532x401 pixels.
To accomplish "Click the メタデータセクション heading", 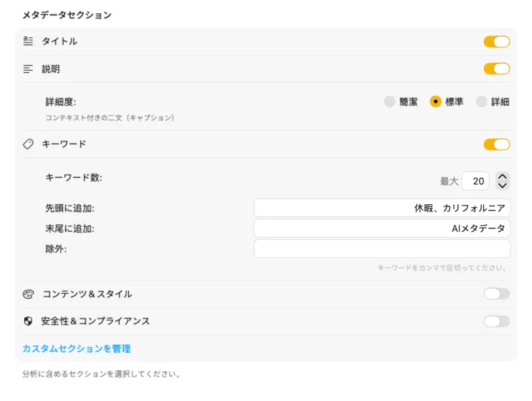I will (x=67, y=15).
